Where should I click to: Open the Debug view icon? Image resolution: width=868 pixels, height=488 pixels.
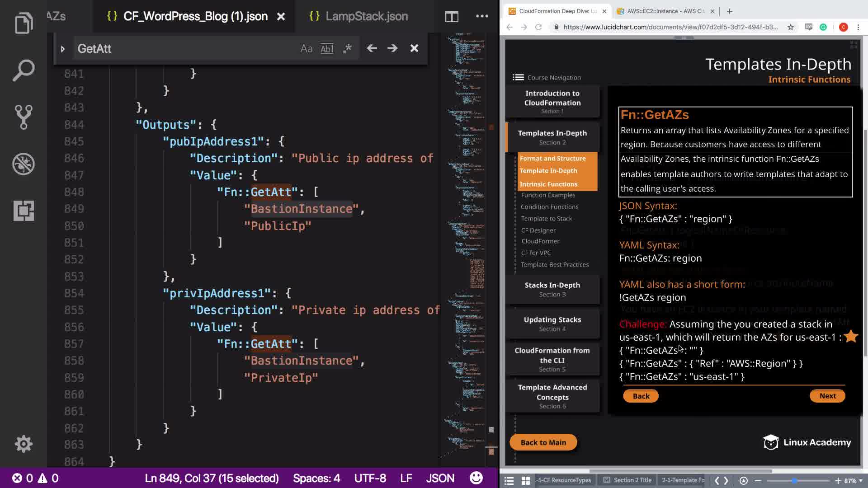(x=24, y=164)
